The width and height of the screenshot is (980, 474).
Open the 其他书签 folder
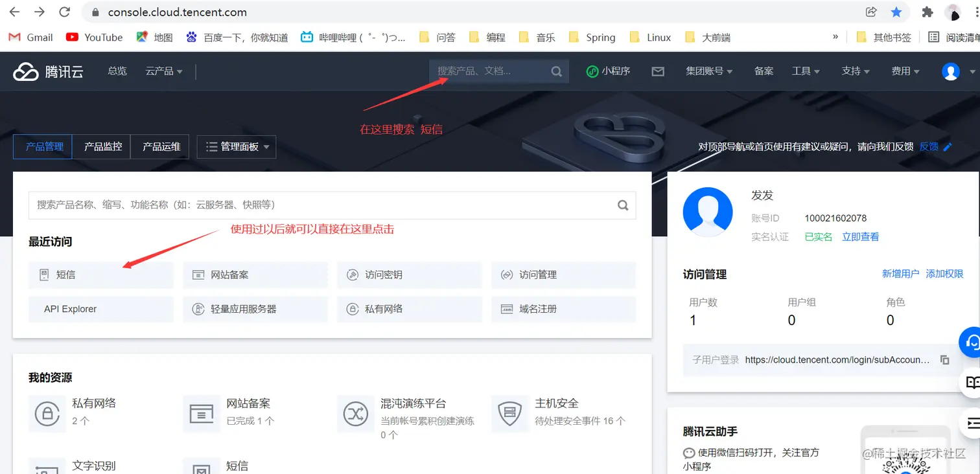[883, 38]
